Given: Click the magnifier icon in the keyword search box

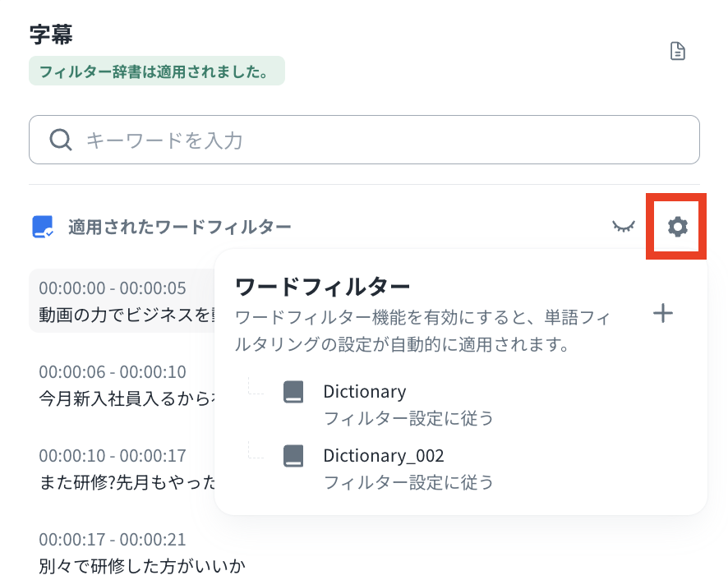Looking at the screenshot, I should coord(61,140).
